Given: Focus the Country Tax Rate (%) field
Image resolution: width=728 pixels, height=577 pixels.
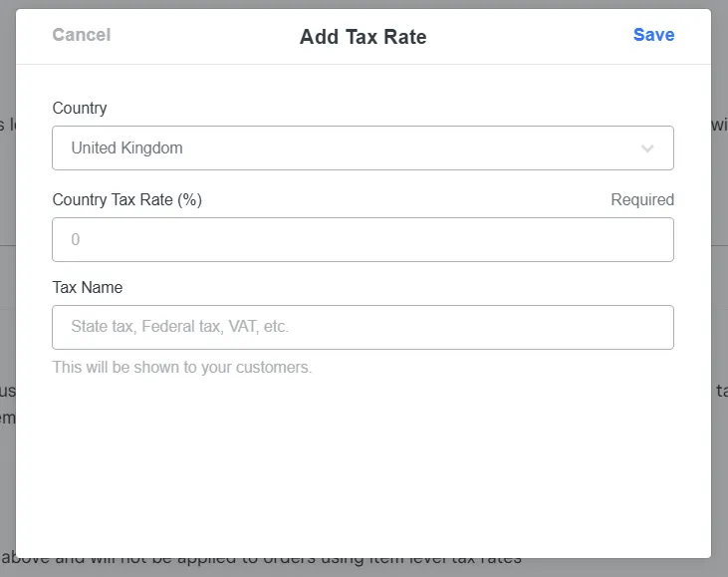Looking at the screenshot, I should pyautogui.click(x=364, y=240).
